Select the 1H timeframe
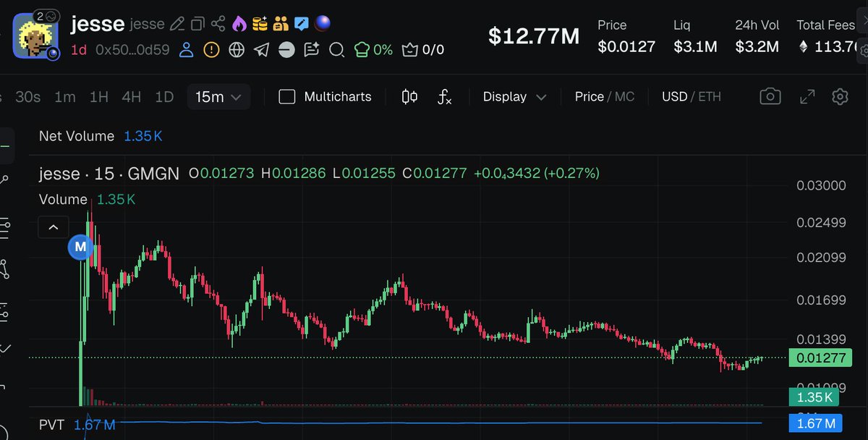 pyautogui.click(x=99, y=96)
